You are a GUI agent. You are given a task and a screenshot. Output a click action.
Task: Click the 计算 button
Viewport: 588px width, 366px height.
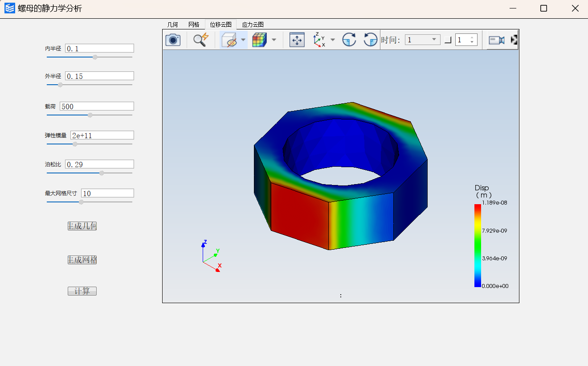pyautogui.click(x=82, y=291)
